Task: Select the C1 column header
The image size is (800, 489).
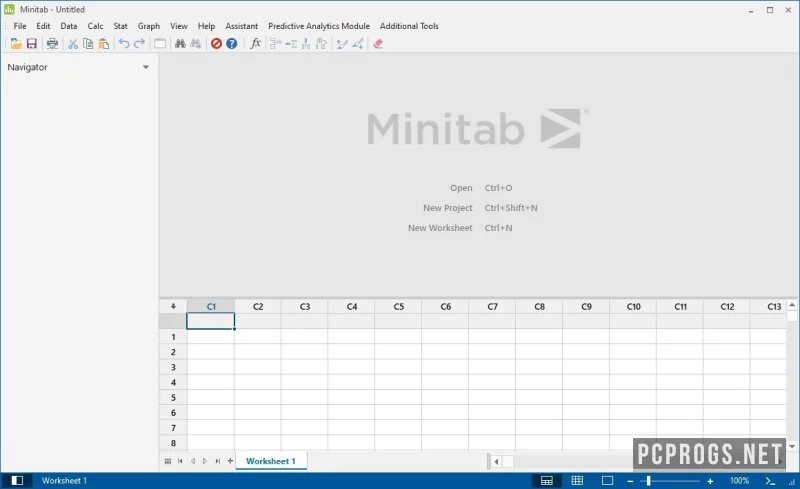Action: (x=211, y=306)
